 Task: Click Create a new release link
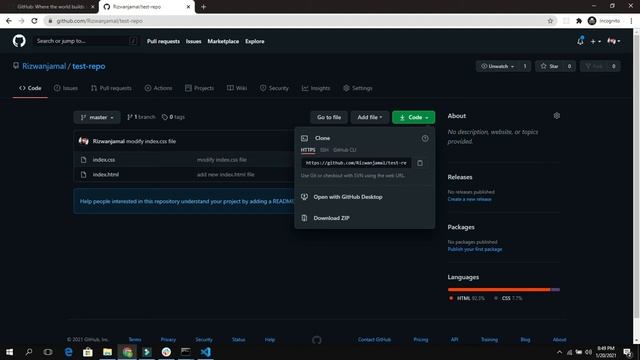pyautogui.click(x=469, y=199)
